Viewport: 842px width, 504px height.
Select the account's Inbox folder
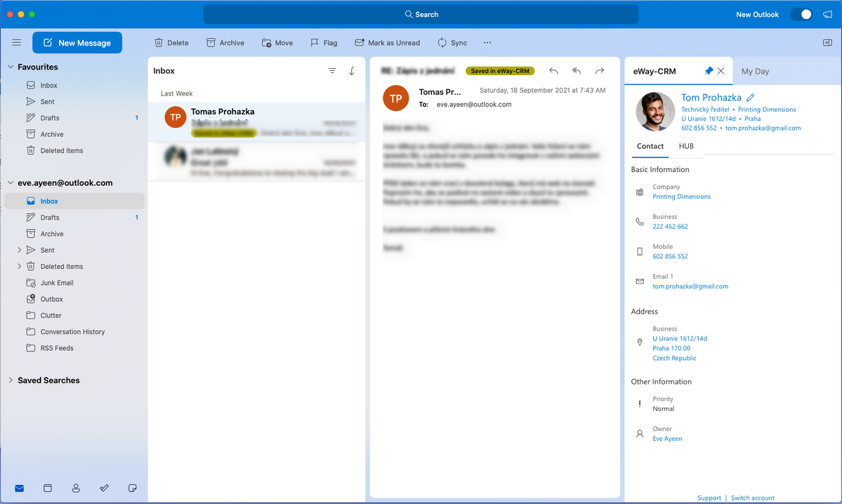74,201
